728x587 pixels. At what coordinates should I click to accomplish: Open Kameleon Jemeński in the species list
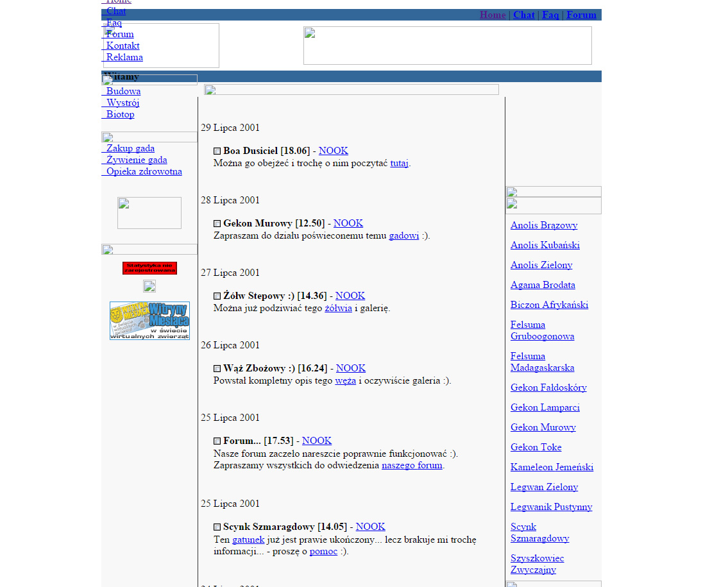pyautogui.click(x=552, y=467)
